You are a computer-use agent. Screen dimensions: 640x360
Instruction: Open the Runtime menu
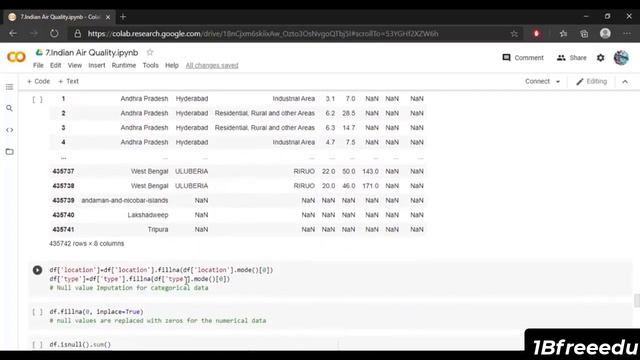pos(124,65)
